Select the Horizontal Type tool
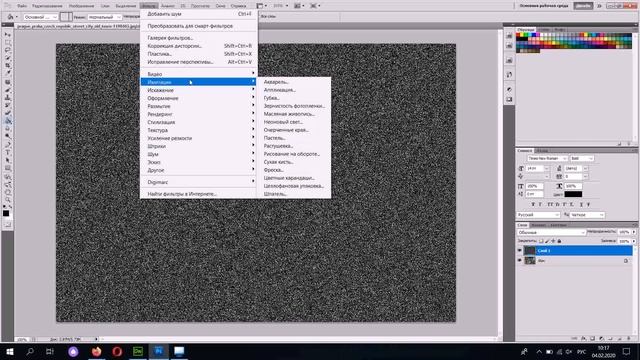The width and height of the screenshot is (640, 360). [x=7, y=152]
